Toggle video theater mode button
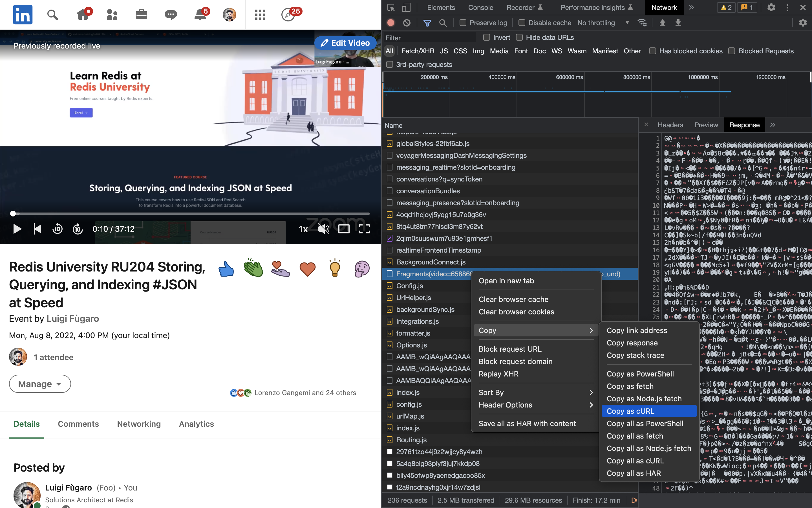 click(344, 229)
